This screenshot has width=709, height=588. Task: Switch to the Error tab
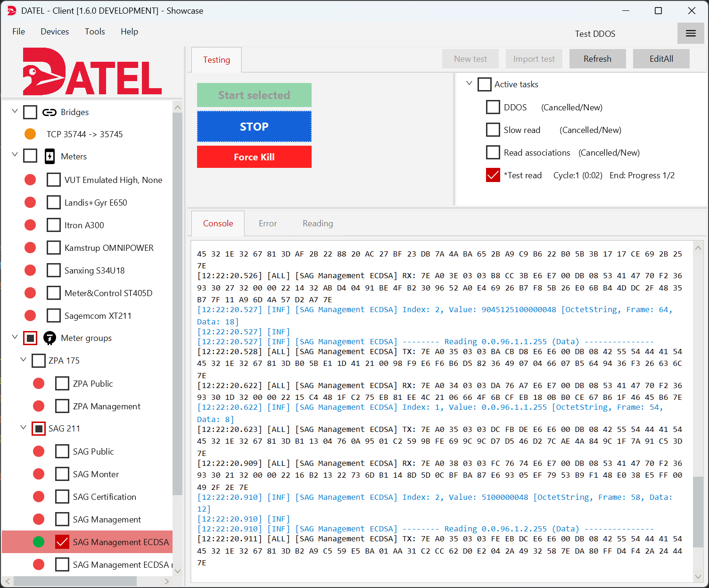pos(268,224)
